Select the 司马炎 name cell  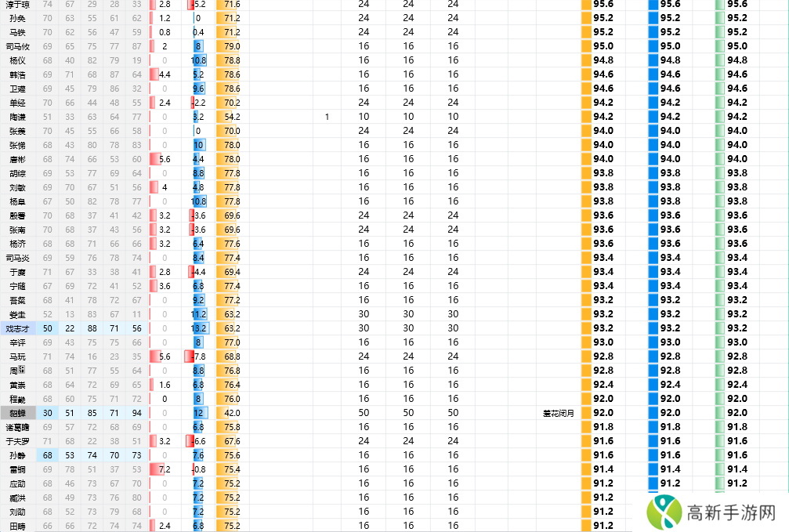[x=17, y=258]
